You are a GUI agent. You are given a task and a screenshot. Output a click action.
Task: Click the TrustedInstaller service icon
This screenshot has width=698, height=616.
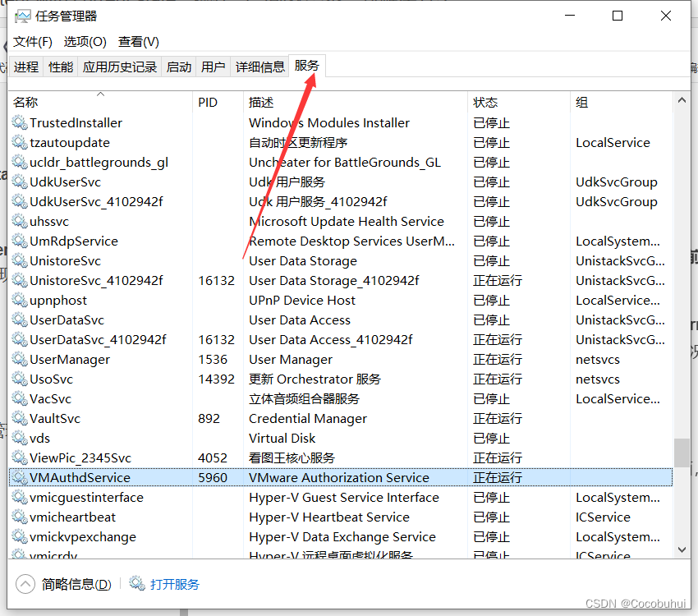click(18, 122)
